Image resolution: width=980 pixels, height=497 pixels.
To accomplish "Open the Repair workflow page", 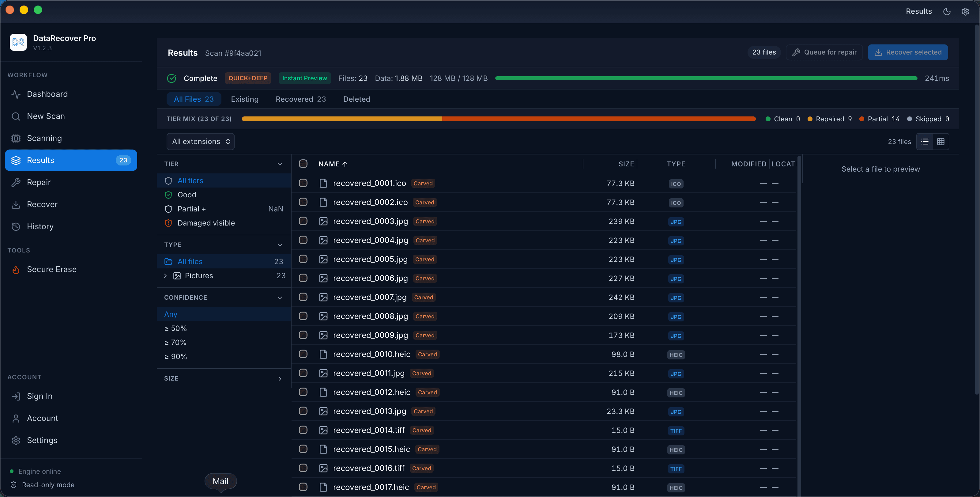I will click(71, 182).
